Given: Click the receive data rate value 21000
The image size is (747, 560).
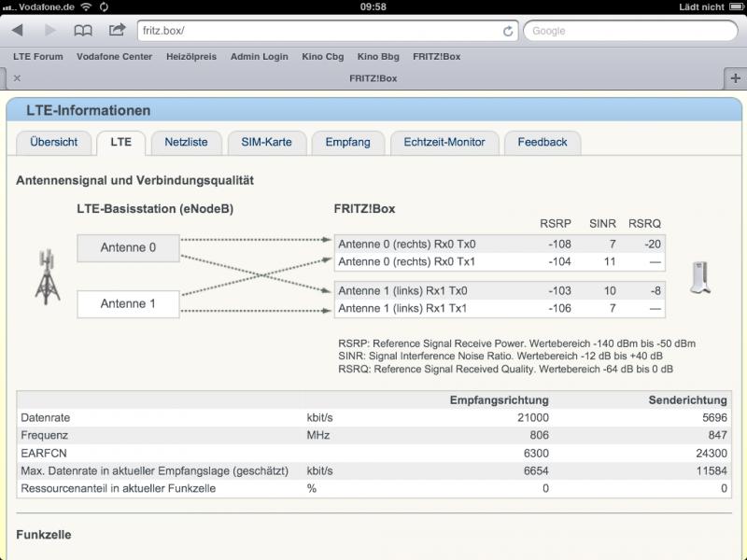Looking at the screenshot, I should (x=533, y=418).
